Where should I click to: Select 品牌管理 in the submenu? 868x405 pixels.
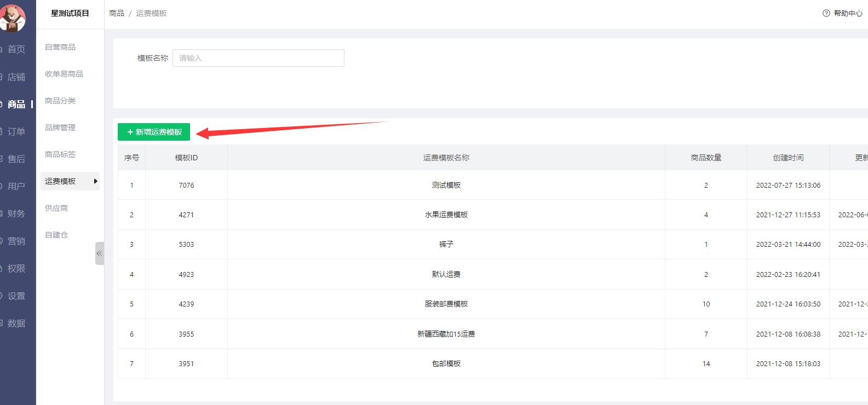coord(60,128)
